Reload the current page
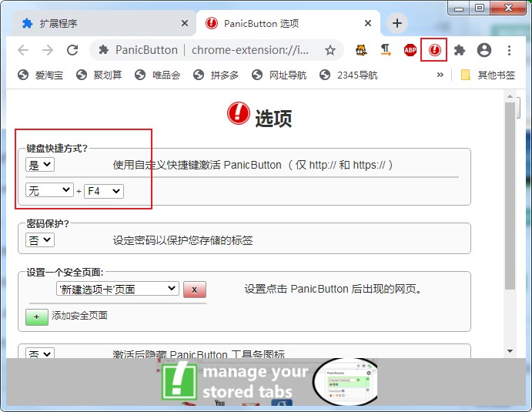Image resolution: width=532 pixels, height=412 pixels. click(x=72, y=50)
